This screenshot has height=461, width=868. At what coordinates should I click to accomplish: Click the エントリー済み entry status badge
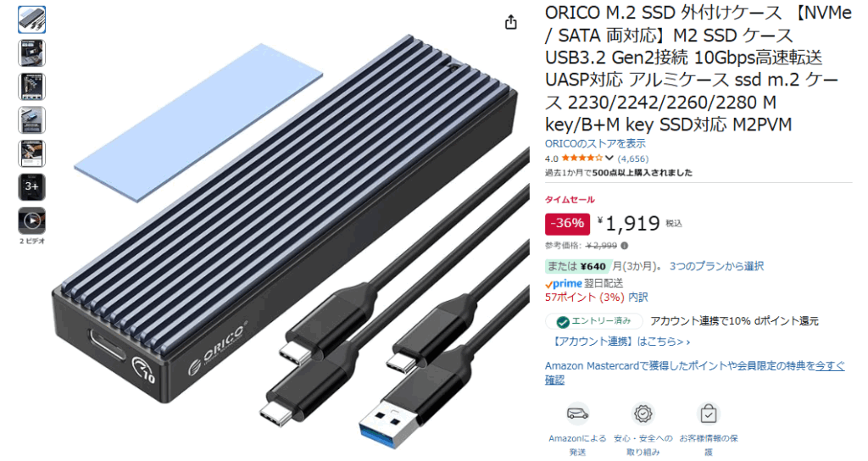click(x=594, y=321)
